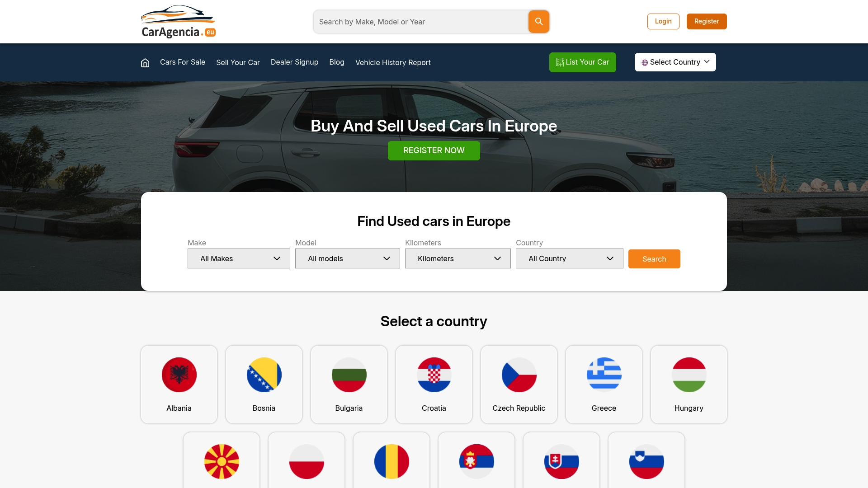868x488 pixels.
Task: Visit the Blog
Action: pyautogui.click(x=337, y=62)
